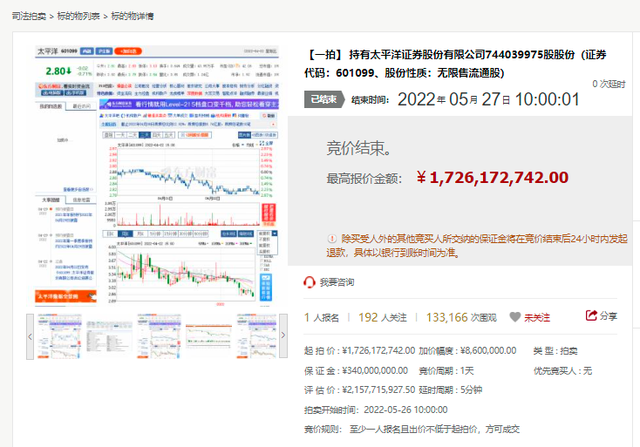
Task: Click the 0 次延时 label
Action: pyautogui.click(x=609, y=84)
